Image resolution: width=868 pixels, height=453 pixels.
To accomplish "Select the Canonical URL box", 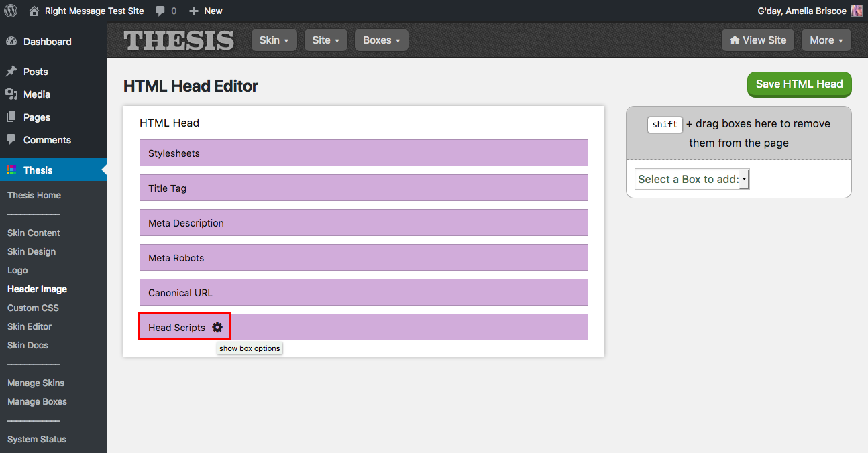I will (x=364, y=292).
